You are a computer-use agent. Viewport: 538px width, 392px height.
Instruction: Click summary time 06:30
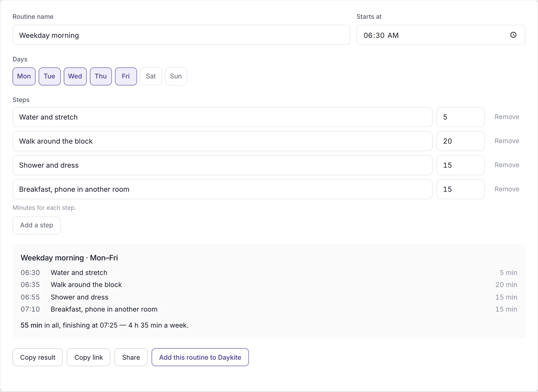30,273
